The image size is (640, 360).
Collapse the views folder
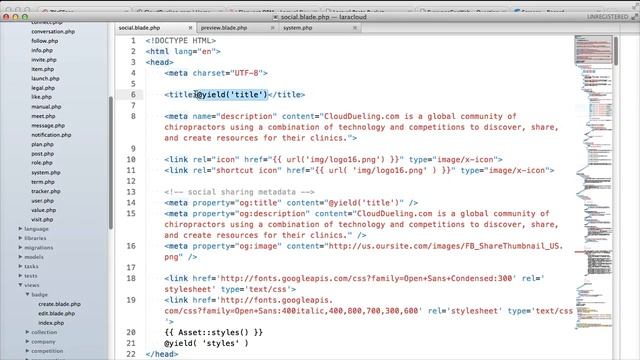coord(20,285)
